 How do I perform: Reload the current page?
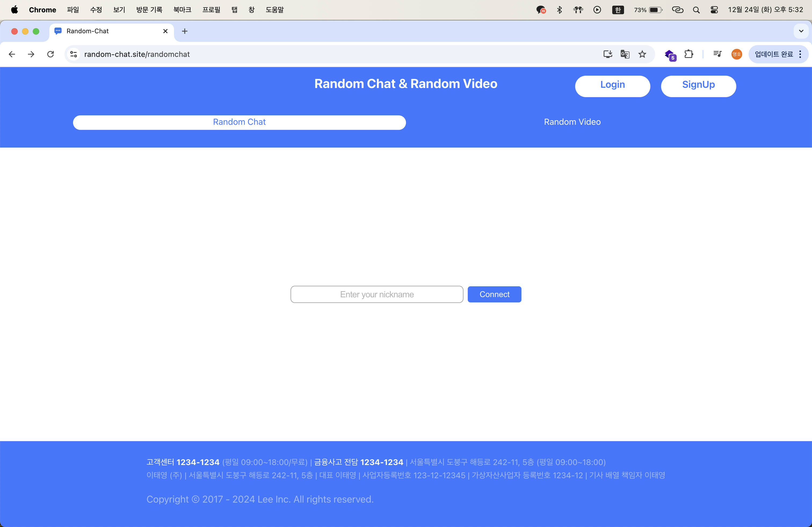(50, 54)
